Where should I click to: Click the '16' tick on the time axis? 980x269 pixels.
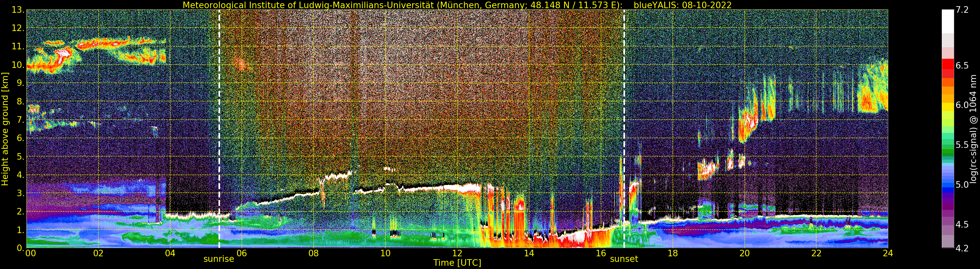[x=601, y=253]
